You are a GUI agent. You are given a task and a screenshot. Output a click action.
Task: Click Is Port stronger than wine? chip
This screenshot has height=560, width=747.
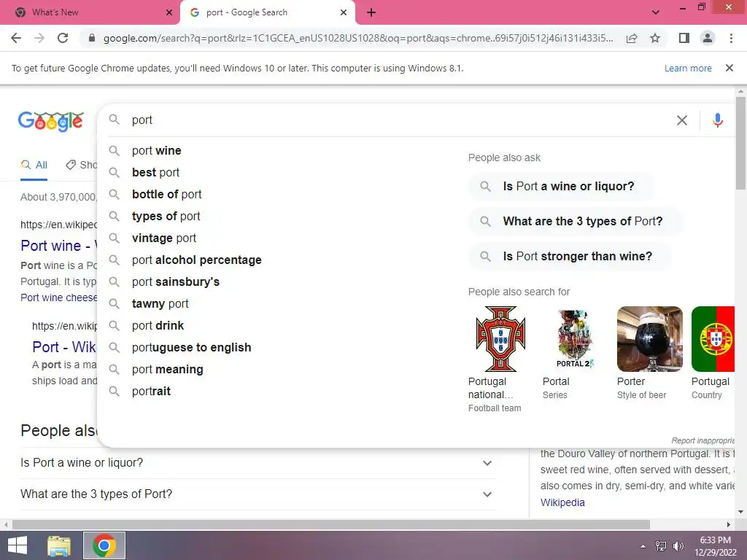click(570, 256)
